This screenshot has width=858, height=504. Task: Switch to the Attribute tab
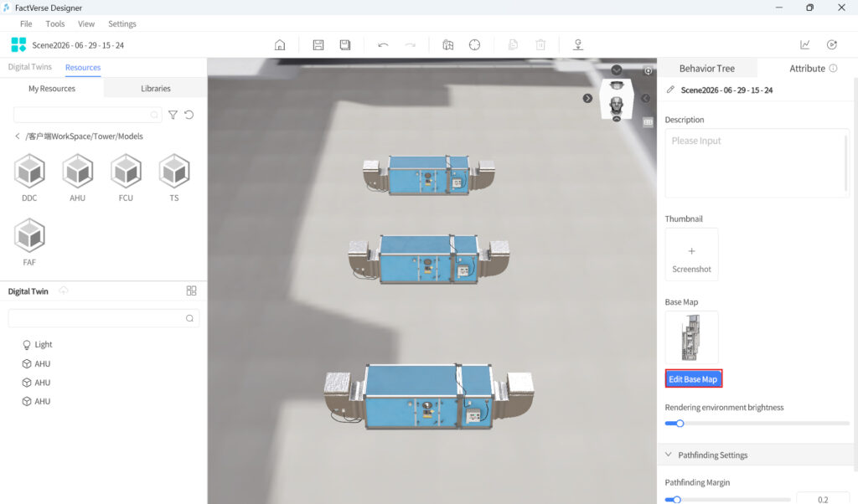(807, 69)
